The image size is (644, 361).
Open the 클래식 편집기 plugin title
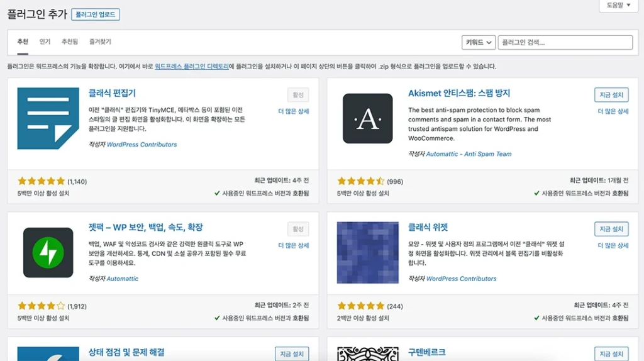click(x=112, y=93)
